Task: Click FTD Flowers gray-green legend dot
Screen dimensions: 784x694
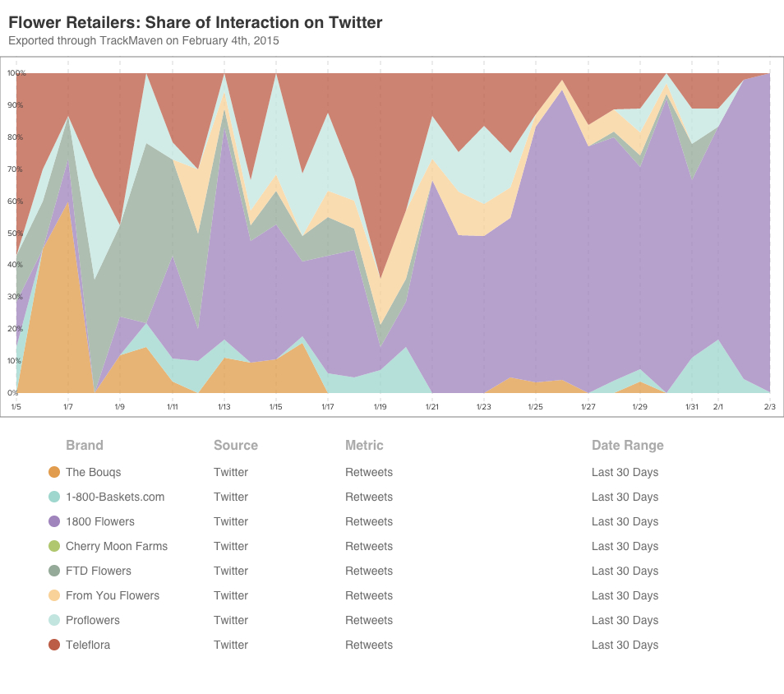Action: (54, 571)
